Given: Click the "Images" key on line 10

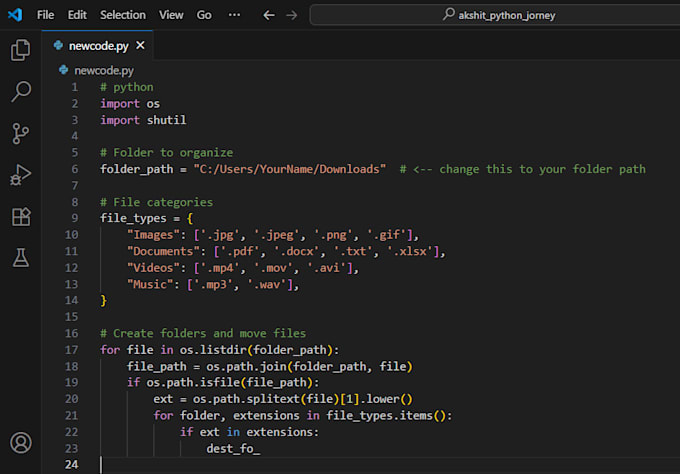Looking at the screenshot, I should (x=153, y=235).
